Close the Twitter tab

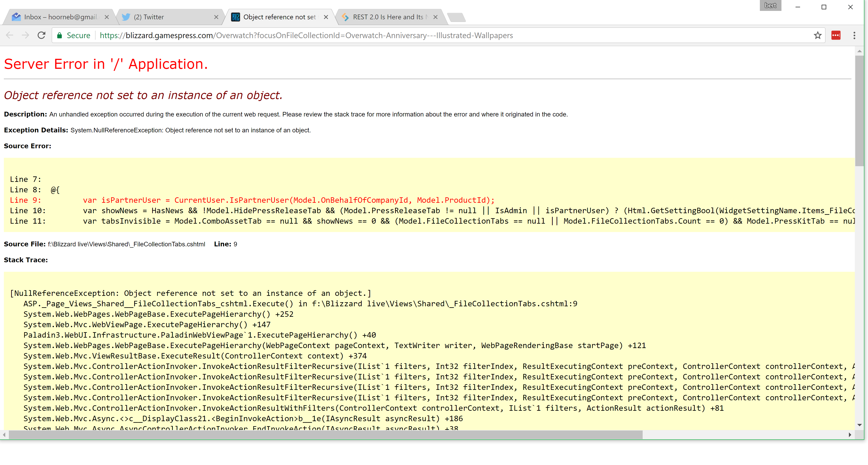(x=216, y=17)
